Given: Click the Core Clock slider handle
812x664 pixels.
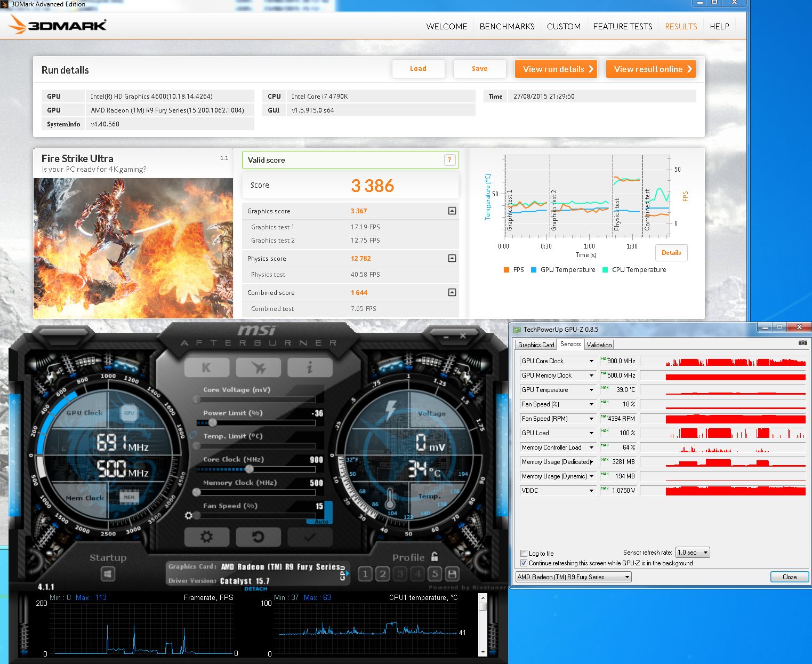Looking at the screenshot, I should pos(249,469).
